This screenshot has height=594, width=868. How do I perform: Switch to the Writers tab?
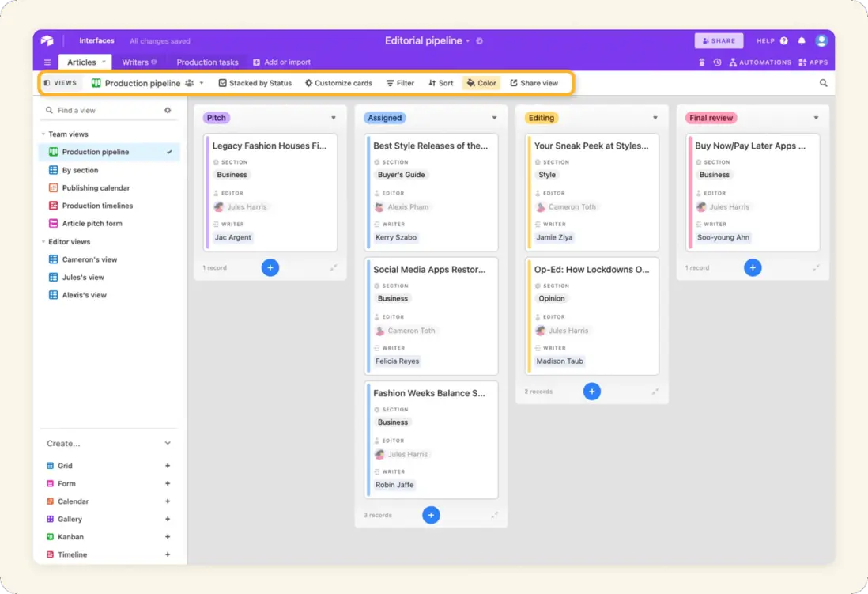tap(136, 62)
